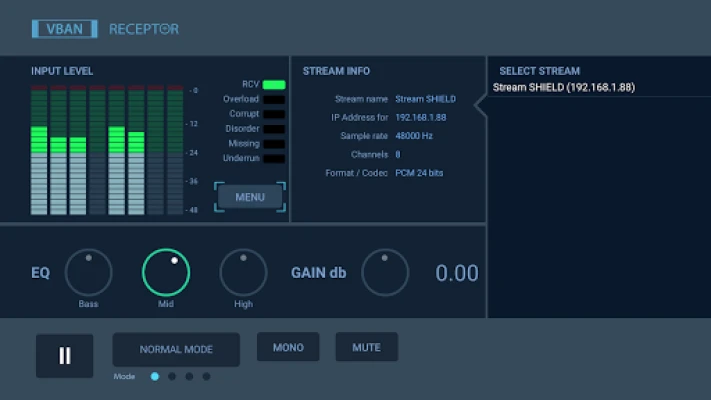Click the EQ Mid knob
Viewport: 711px width, 400px height.
[x=166, y=272]
